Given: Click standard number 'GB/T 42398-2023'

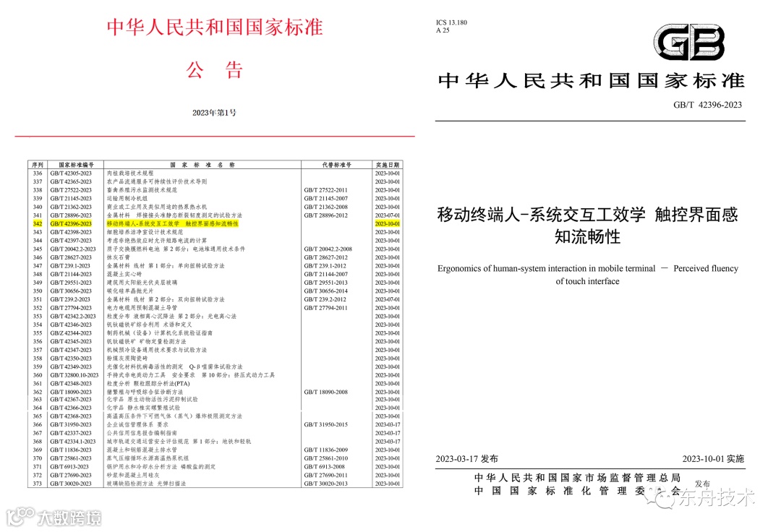Looking at the screenshot, I should coord(71,233).
